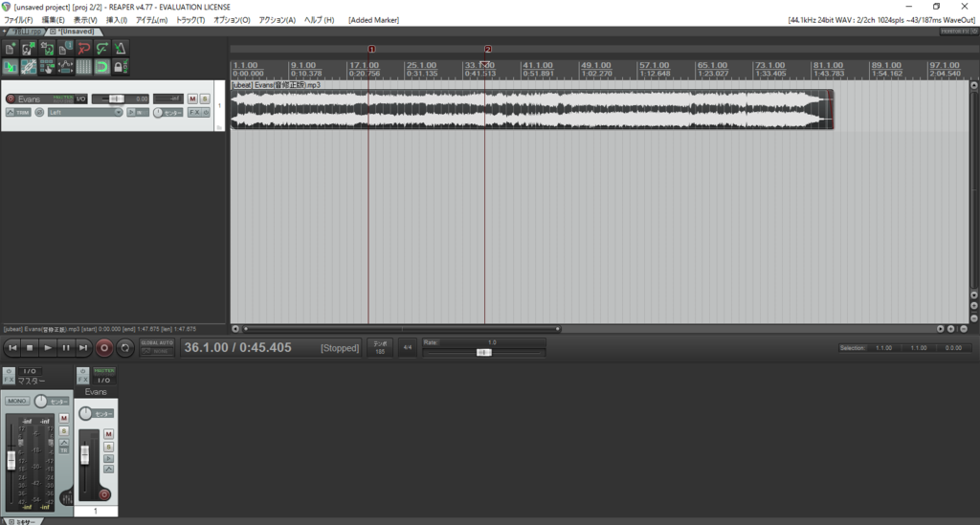The image size is (980, 525).
Task: Click the Open project toolbar icon
Action: (28, 48)
